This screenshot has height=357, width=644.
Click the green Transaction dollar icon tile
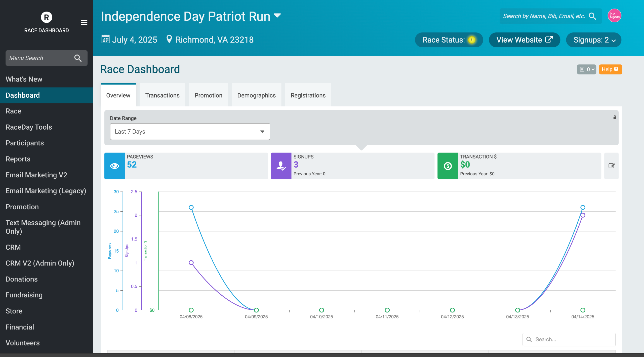448,166
